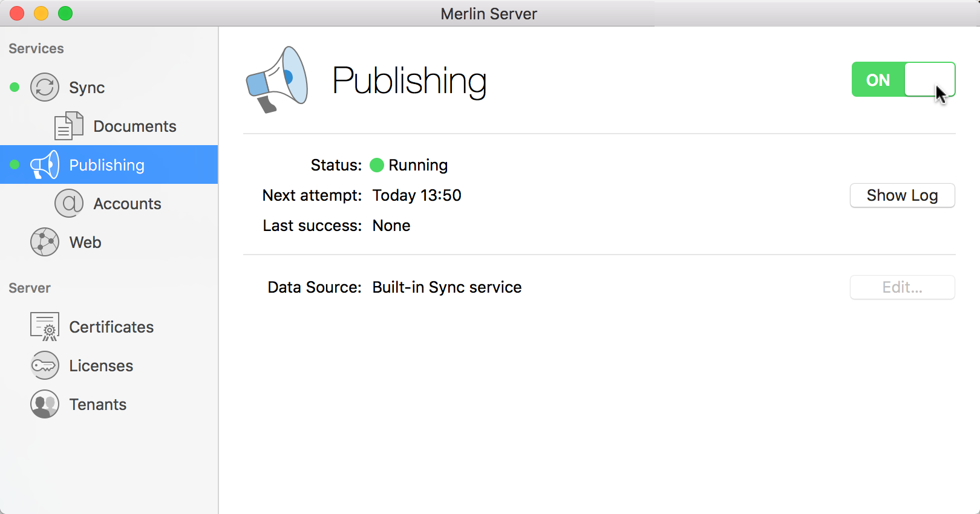
Task: Open the Certificates section
Action: coord(109,327)
